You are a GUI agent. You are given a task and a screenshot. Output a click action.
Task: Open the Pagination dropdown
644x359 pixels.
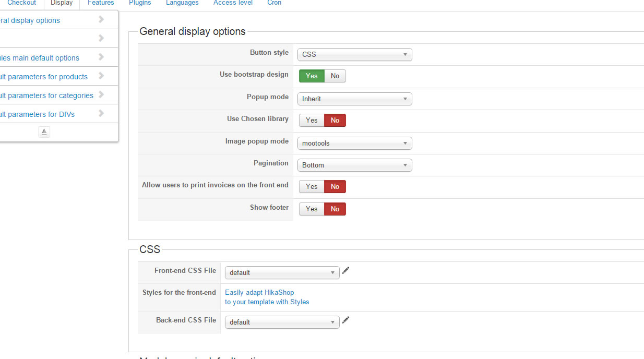coord(354,165)
